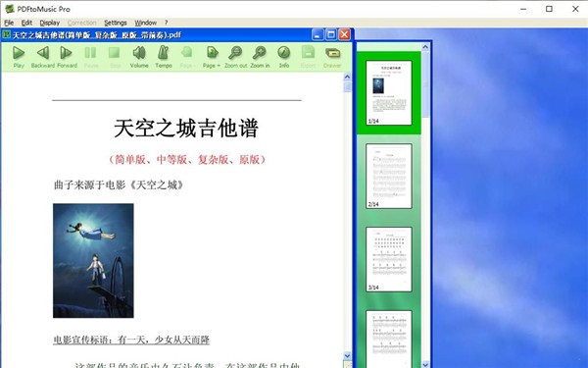Select page 2/14 thumbnail
Viewport: 588px width, 368px height.
click(x=389, y=176)
